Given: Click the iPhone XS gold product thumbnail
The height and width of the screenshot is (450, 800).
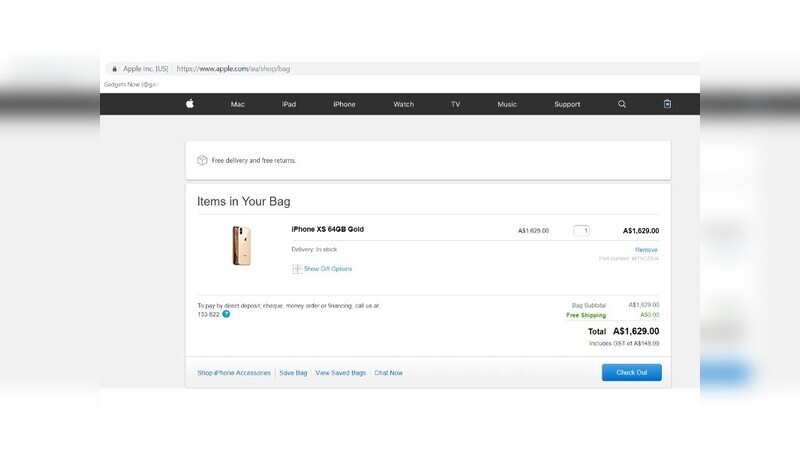Looking at the screenshot, I should coord(242,245).
